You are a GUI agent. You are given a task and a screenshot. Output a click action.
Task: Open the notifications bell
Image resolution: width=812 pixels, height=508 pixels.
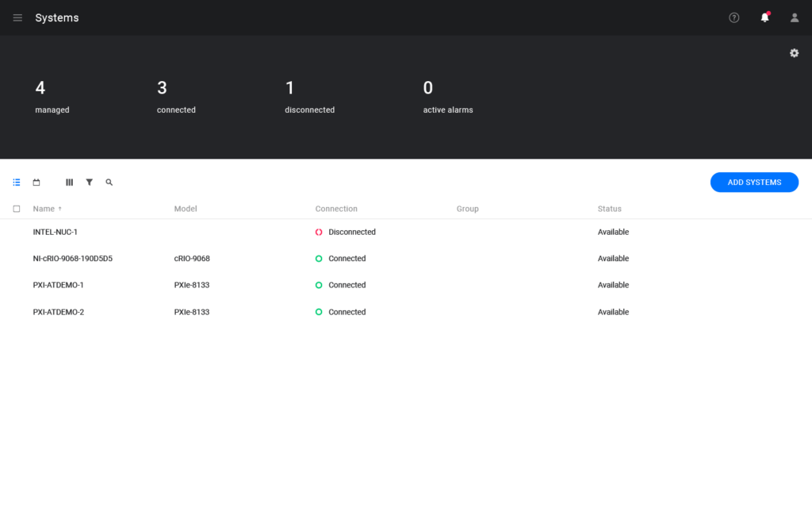tap(765, 17)
